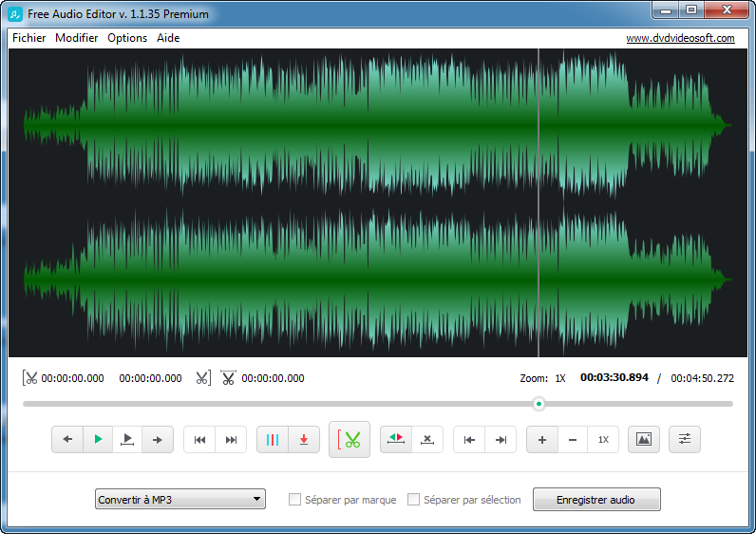
Task: Click the remove selection X button
Action: (x=427, y=439)
